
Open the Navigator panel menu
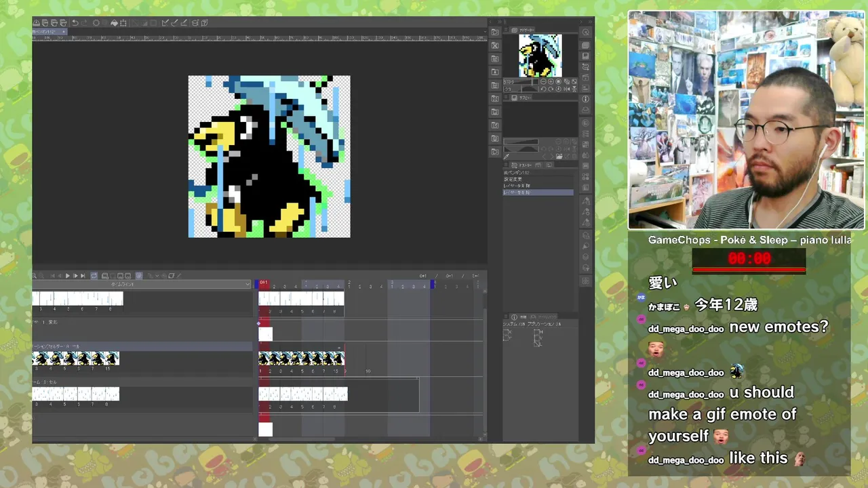pyautogui.click(x=505, y=30)
